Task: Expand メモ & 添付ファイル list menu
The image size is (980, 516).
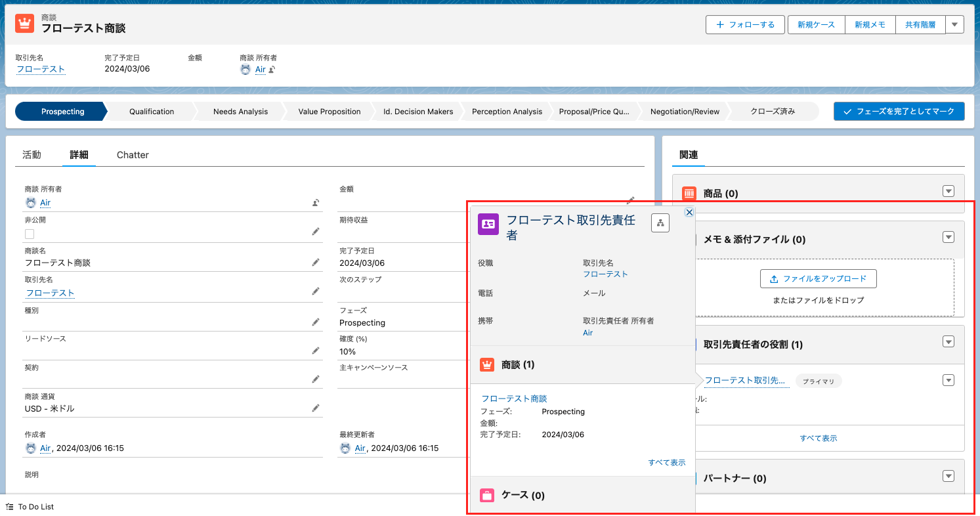Action: (948, 237)
